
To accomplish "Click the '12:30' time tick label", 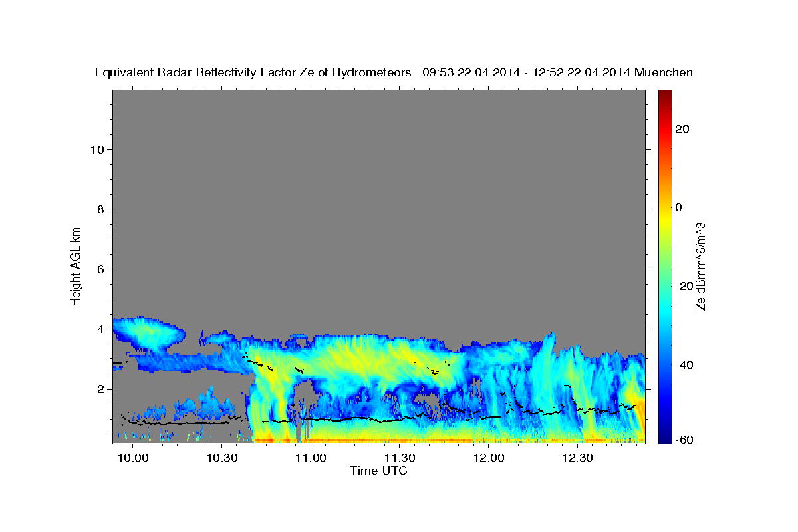I will click(577, 458).
